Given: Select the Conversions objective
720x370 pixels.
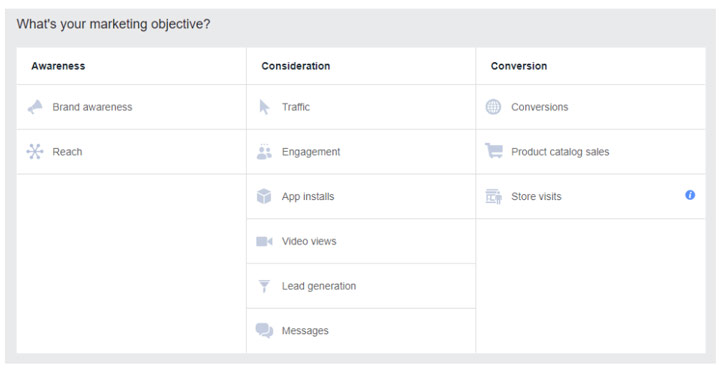Looking at the screenshot, I should coord(591,107).
